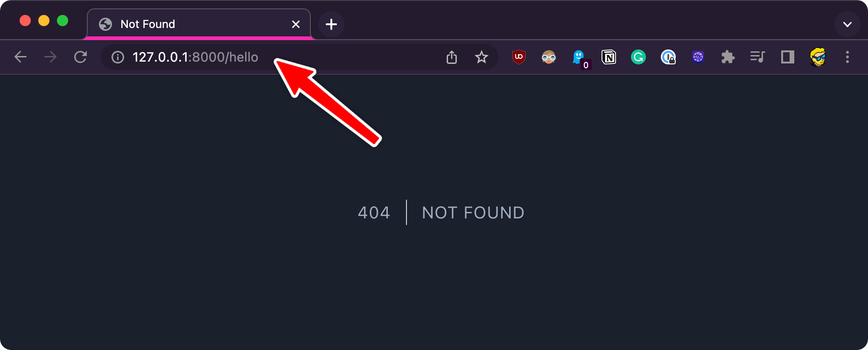Open the Notion web clipper extension

[x=609, y=57]
